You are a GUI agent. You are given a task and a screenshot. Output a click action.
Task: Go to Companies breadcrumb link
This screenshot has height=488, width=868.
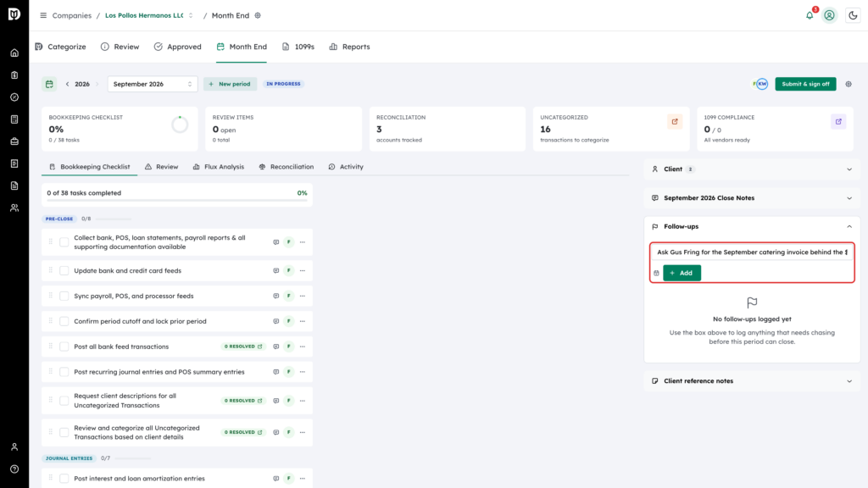71,15
